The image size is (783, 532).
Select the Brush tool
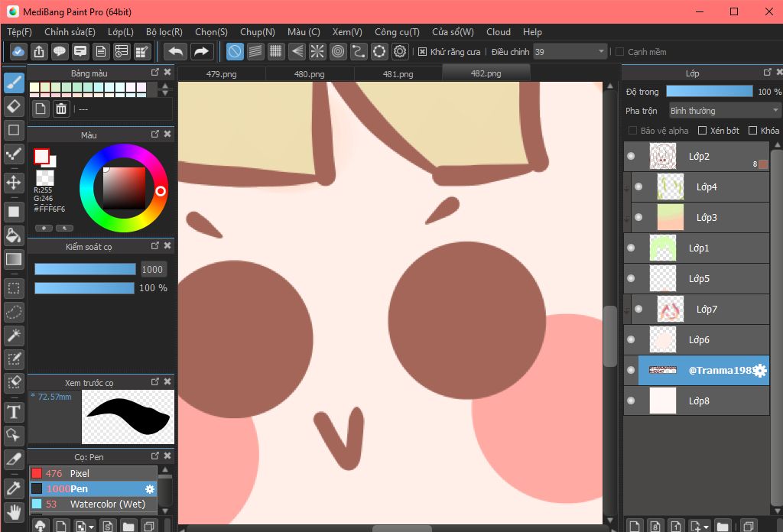pos(14,83)
